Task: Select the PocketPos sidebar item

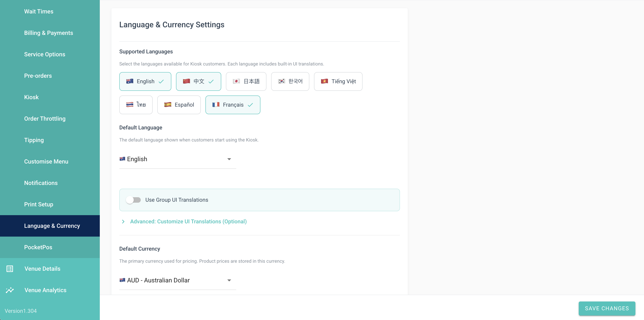Action: (38, 247)
